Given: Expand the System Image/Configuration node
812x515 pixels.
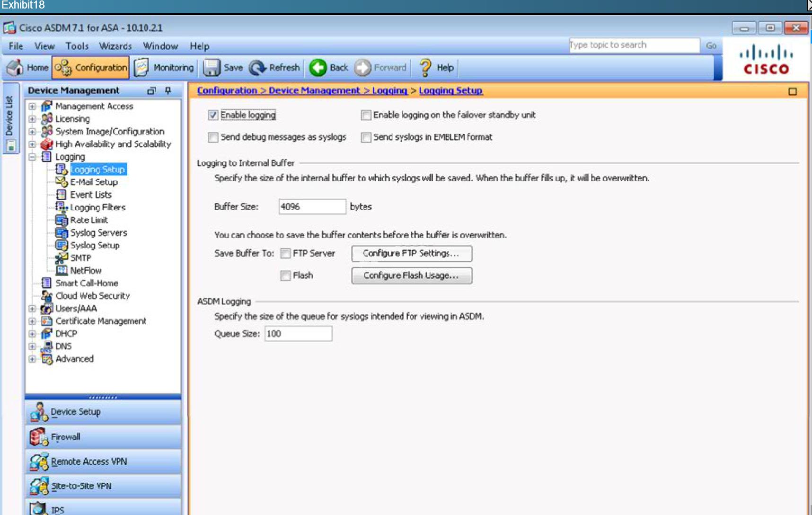Looking at the screenshot, I should (x=32, y=132).
